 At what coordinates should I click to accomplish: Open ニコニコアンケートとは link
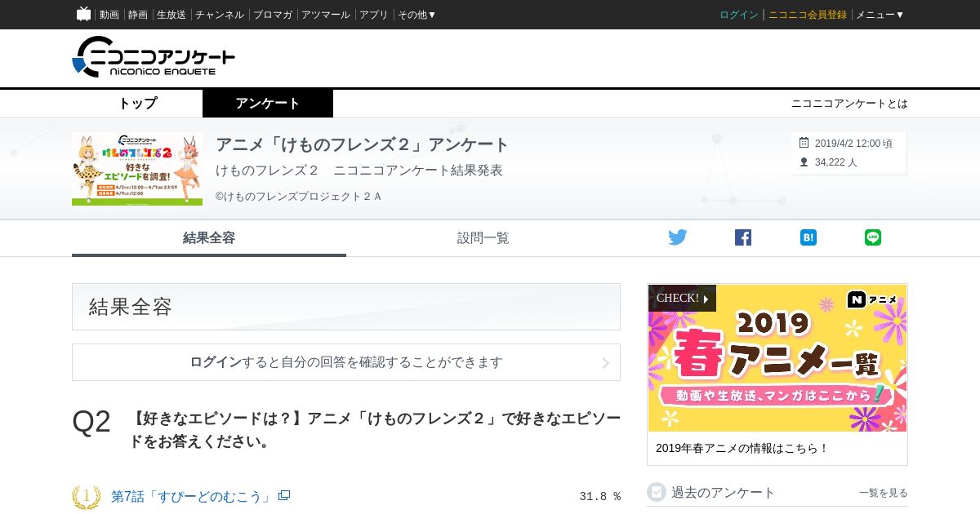tap(849, 104)
